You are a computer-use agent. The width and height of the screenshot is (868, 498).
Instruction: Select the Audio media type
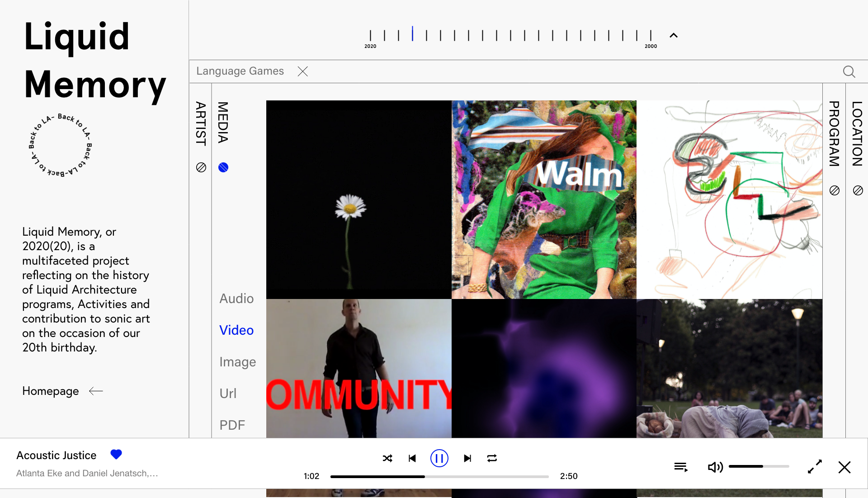click(236, 299)
